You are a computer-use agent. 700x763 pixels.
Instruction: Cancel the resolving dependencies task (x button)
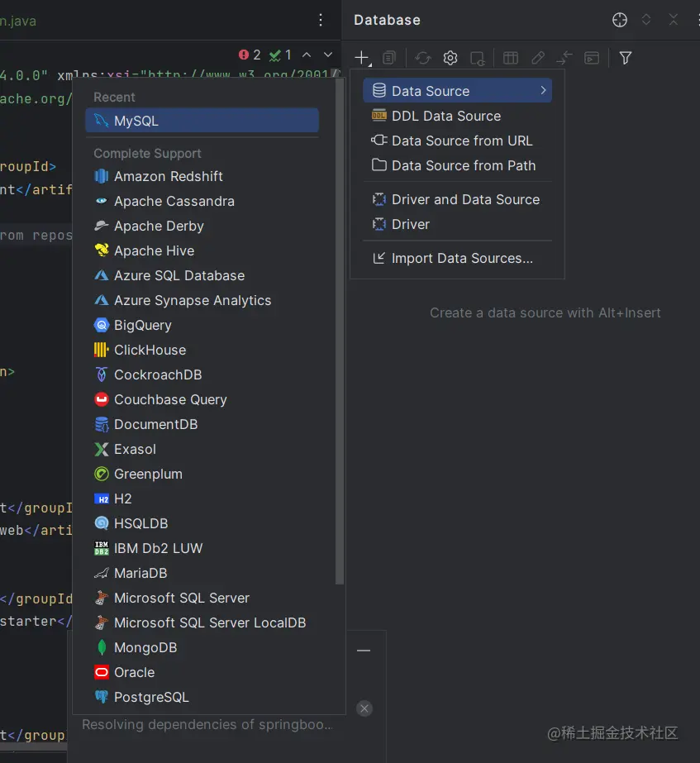[x=364, y=708]
